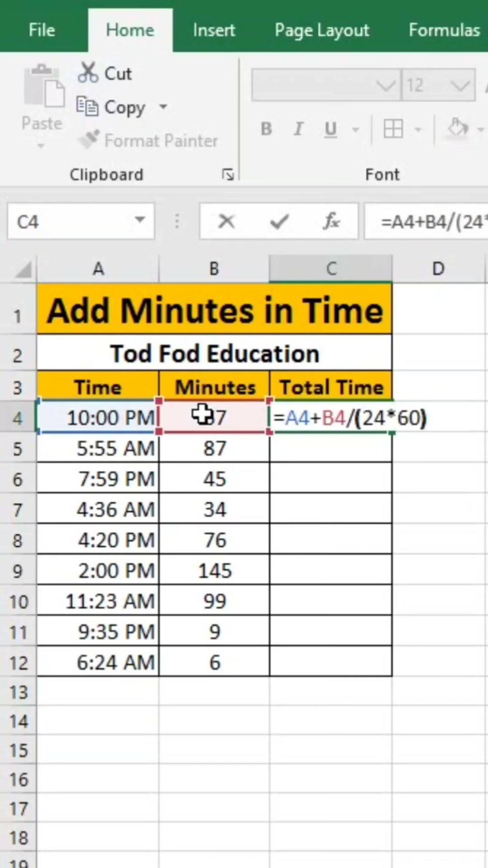Click the Cut scissors icon

click(88, 72)
